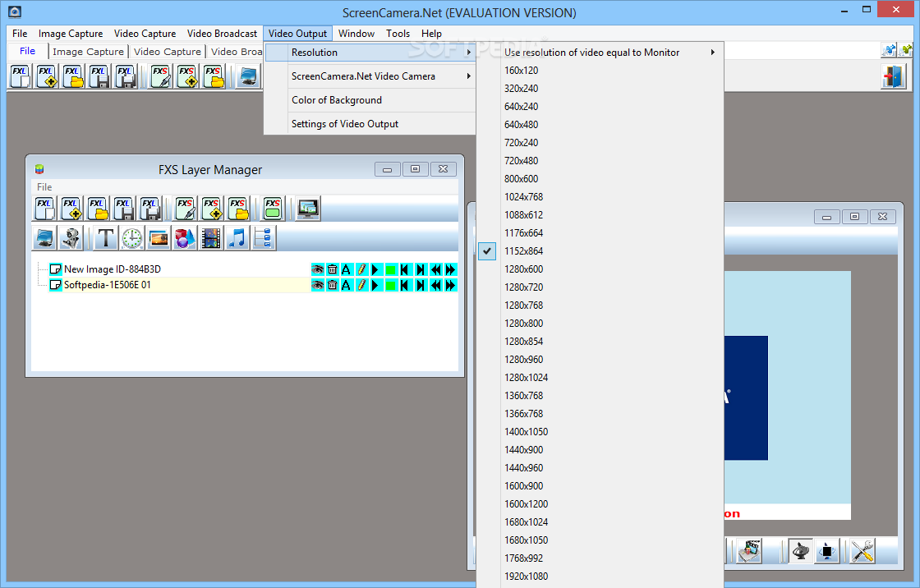This screenshot has height=588, width=920.
Task: Click the monitor icon in the main toolbar
Action: [248, 77]
